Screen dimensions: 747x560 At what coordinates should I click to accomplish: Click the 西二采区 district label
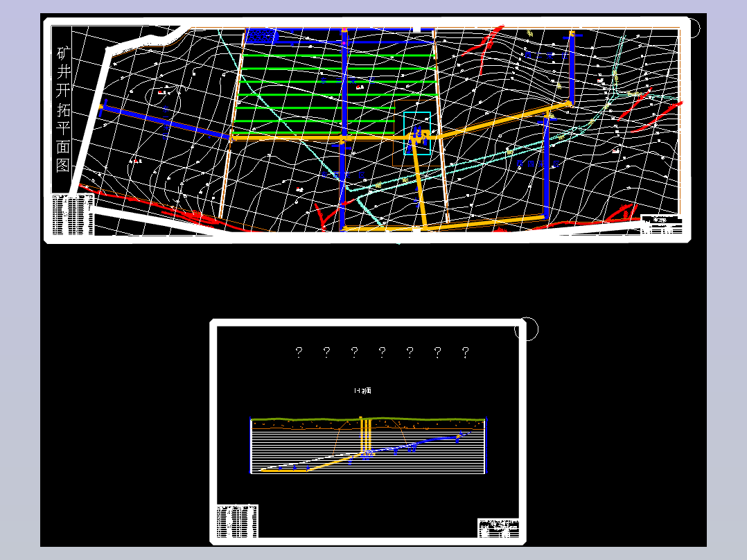(x=547, y=55)
